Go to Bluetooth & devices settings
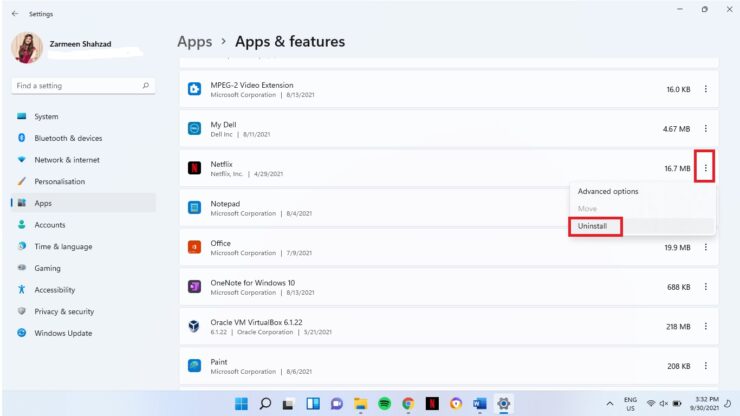The image size is (740, 416). (x=83, y=138)
